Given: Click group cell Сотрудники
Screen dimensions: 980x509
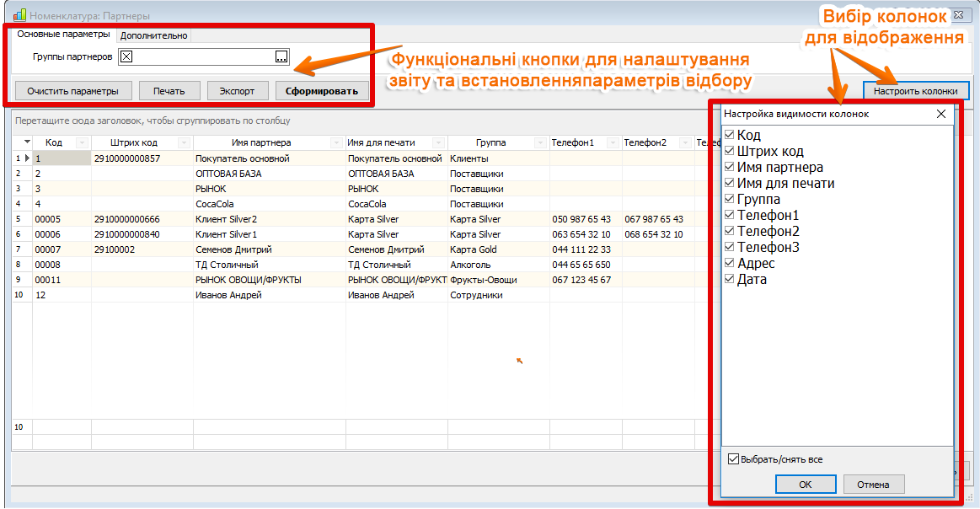Looking at the screenshot, I should (499, 294).
